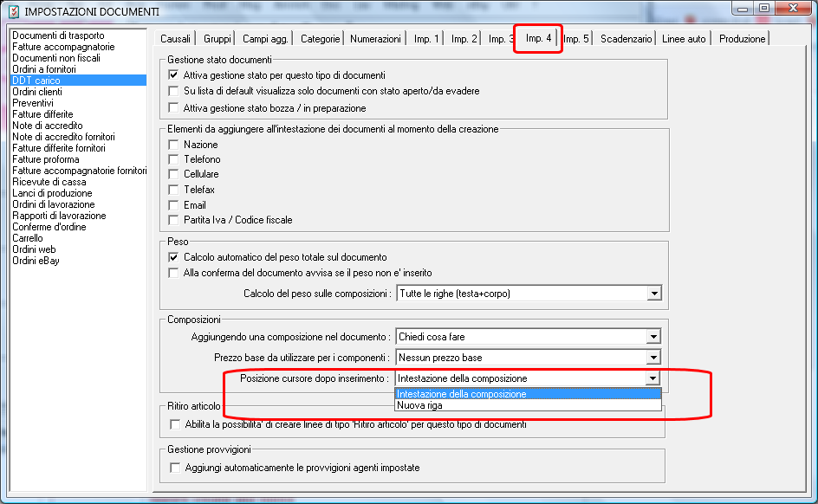Open the Produzione tab
This screenshot has height=504, width=818.
point(742,39)
